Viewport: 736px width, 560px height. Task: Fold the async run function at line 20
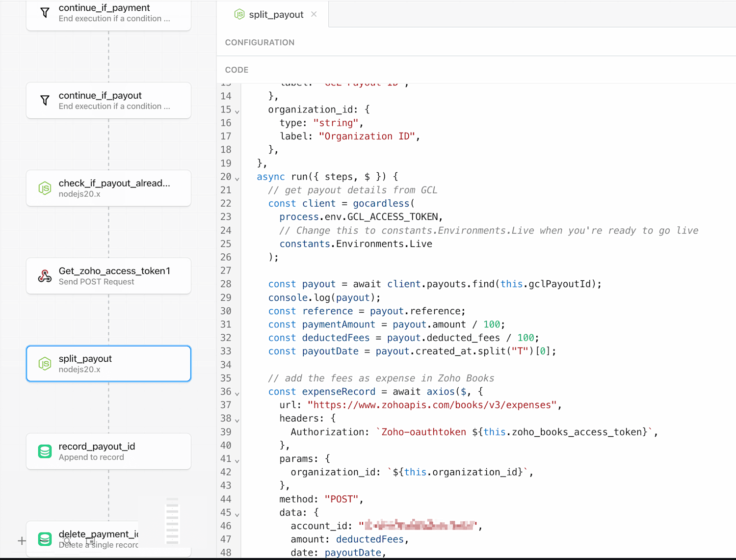(x=237, y=179)
